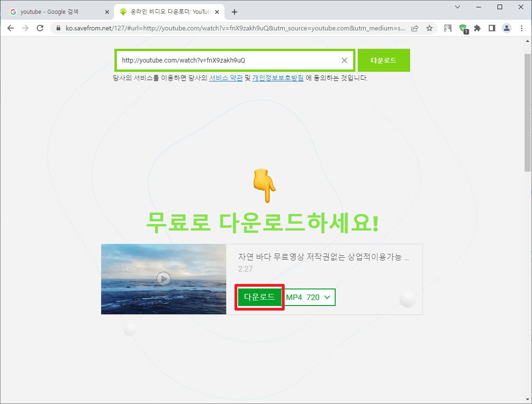Click the 2:27 video duration text

245,269
